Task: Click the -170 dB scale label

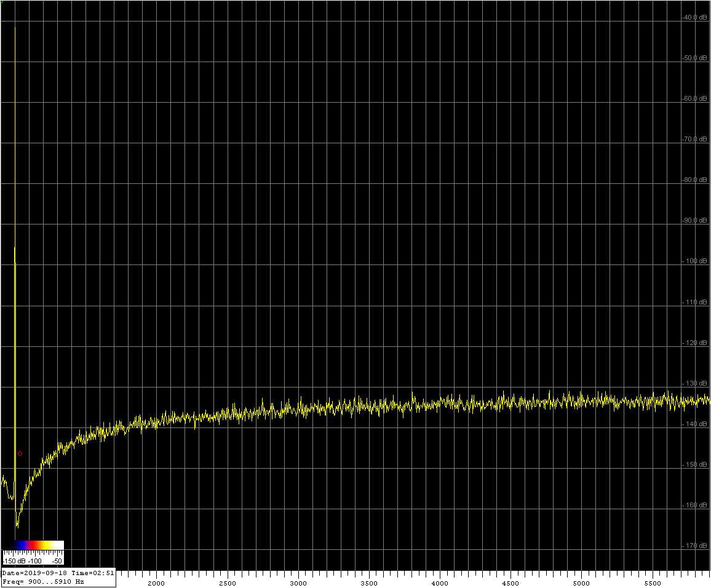Action: pos(695,546)
